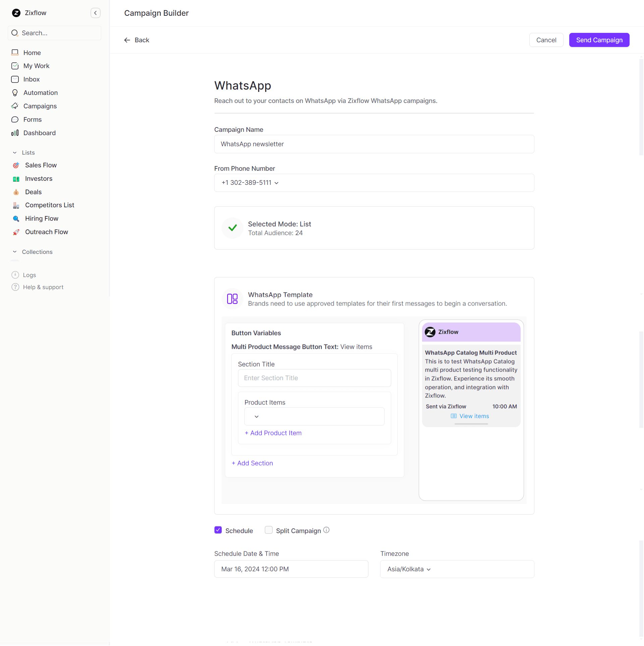Open Inbox from the sidebar

(x=32, y=79)
